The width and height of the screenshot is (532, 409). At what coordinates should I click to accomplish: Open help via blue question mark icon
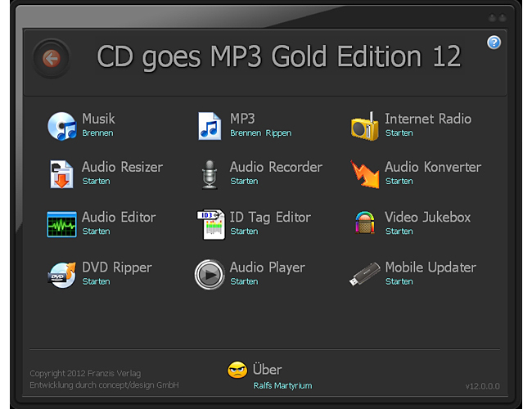pyautogui.click(x=494, y=43)
